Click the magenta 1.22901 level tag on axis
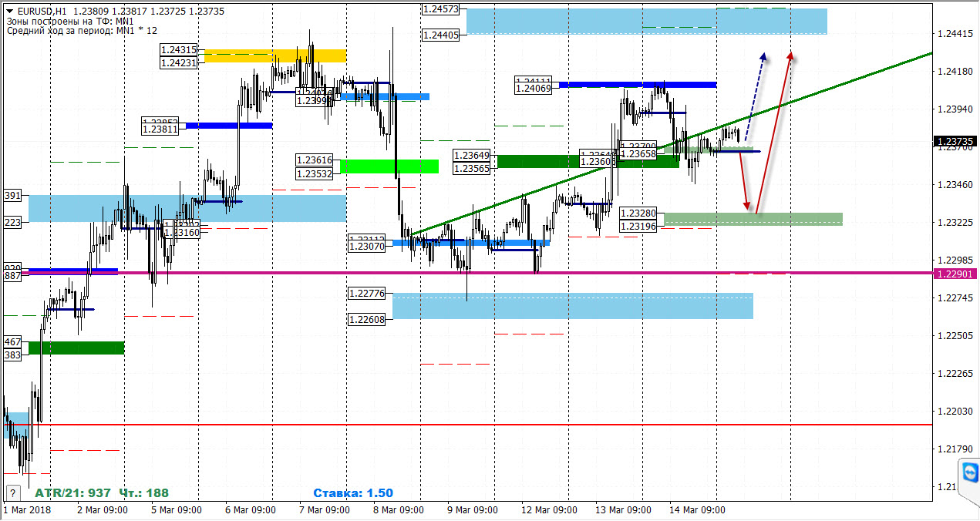This screenshot has width=980, height=521. 956,274
